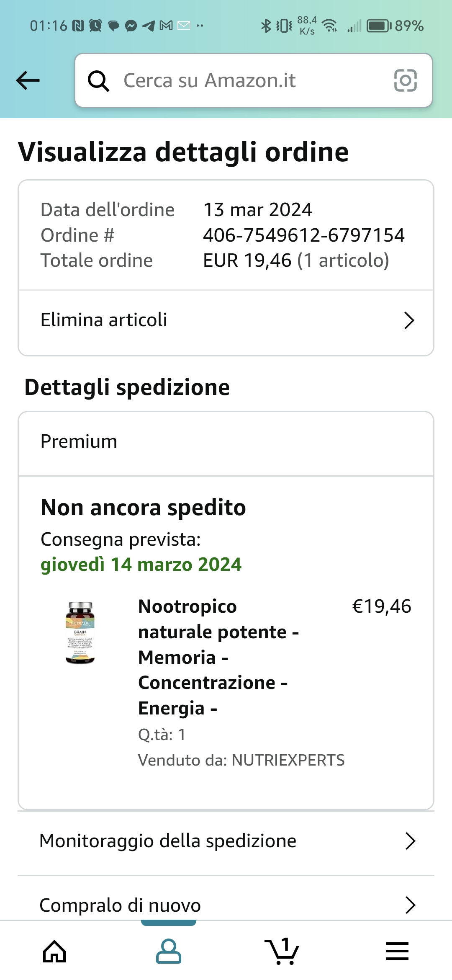
Task: Expand Compralo di nuovo chevron
Action: click(x=410, y=905)
